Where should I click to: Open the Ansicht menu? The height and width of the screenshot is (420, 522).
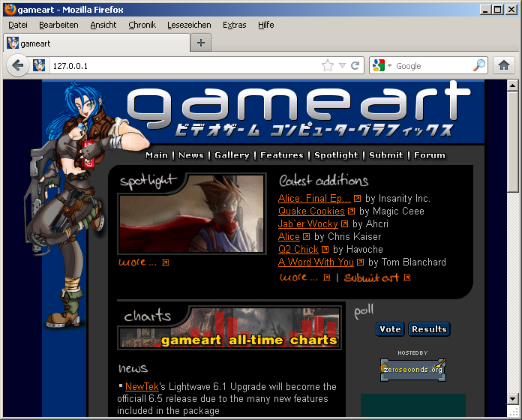click(103, 25)
